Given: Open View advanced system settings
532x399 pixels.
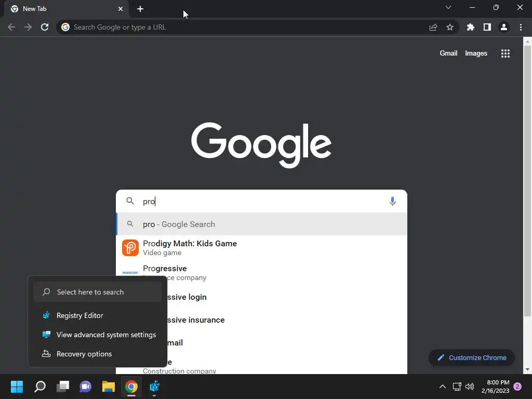Looking at the screenshot, I should pos(98,335).
